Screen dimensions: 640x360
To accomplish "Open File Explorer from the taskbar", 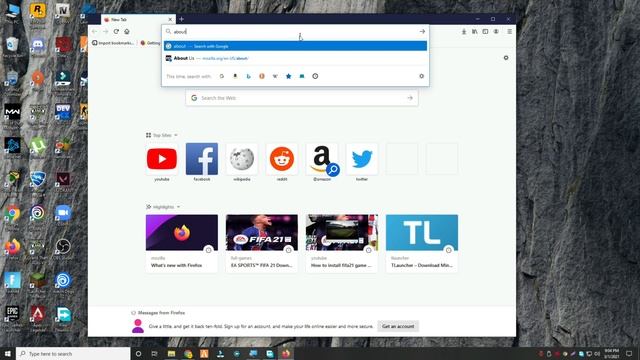I will pos(171,353).
